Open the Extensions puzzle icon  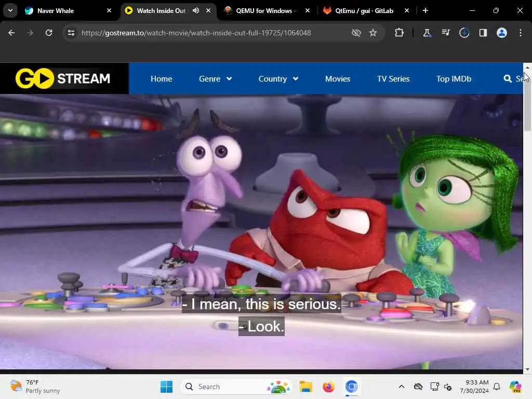[x=399, y=33]
